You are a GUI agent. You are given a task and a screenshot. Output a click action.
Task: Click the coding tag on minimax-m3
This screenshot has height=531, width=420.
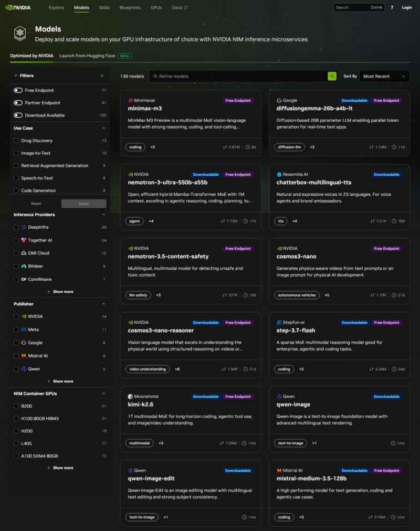[x=135, y=147]
